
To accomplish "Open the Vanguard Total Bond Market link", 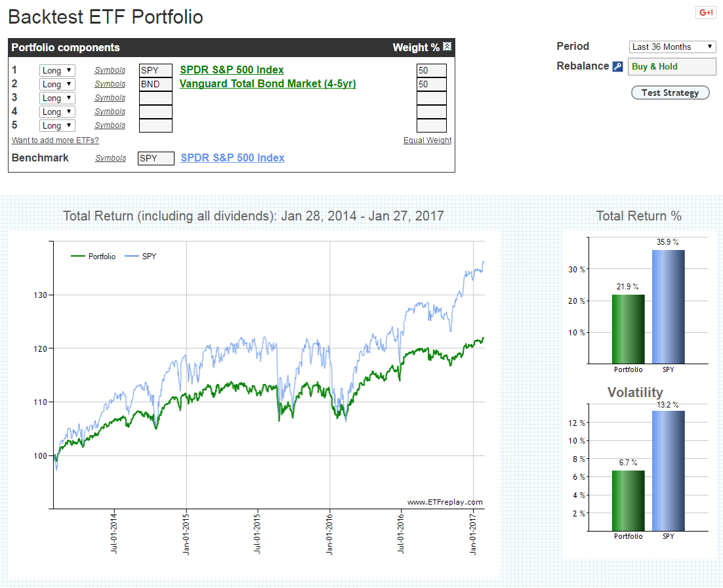I will pos(267,84).
